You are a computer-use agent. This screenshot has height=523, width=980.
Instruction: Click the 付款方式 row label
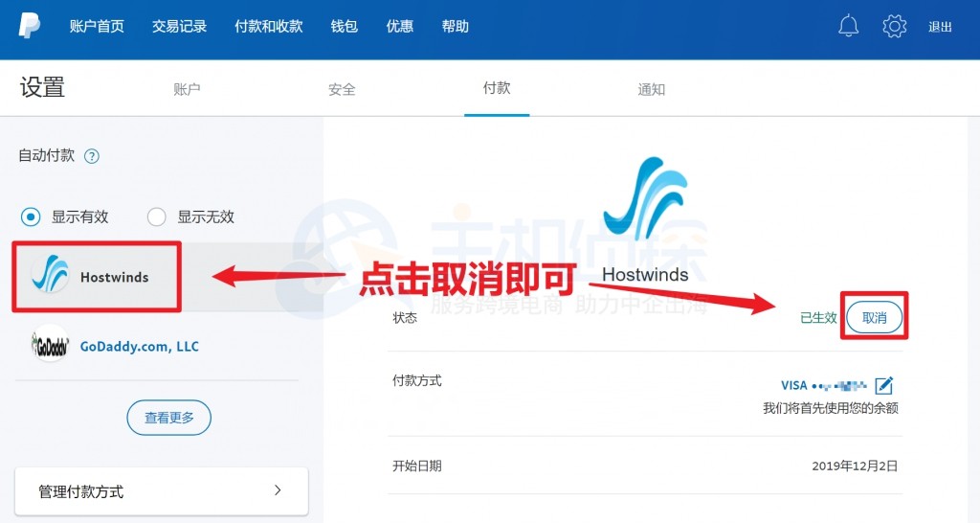point(417,380)
